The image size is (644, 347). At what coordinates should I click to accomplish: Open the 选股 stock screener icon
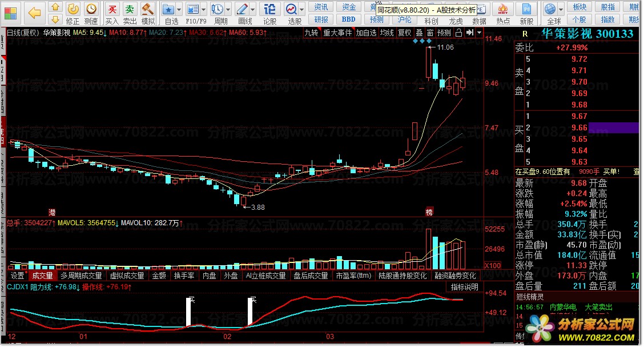click(x=291, y=9)
